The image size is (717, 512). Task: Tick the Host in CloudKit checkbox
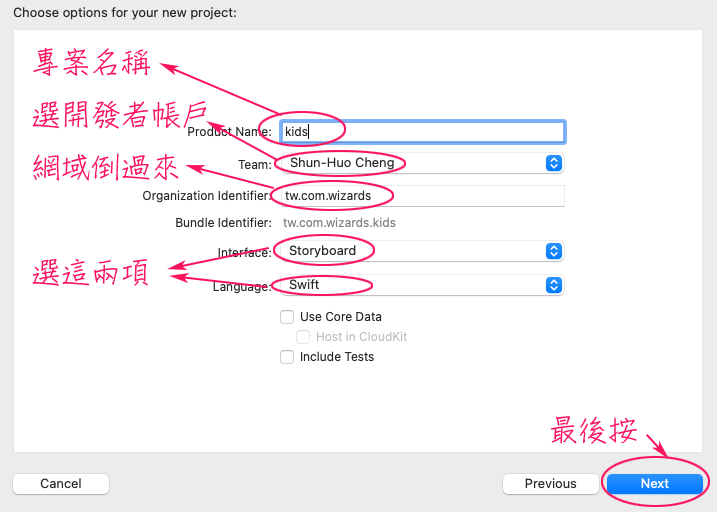[303, 337]
